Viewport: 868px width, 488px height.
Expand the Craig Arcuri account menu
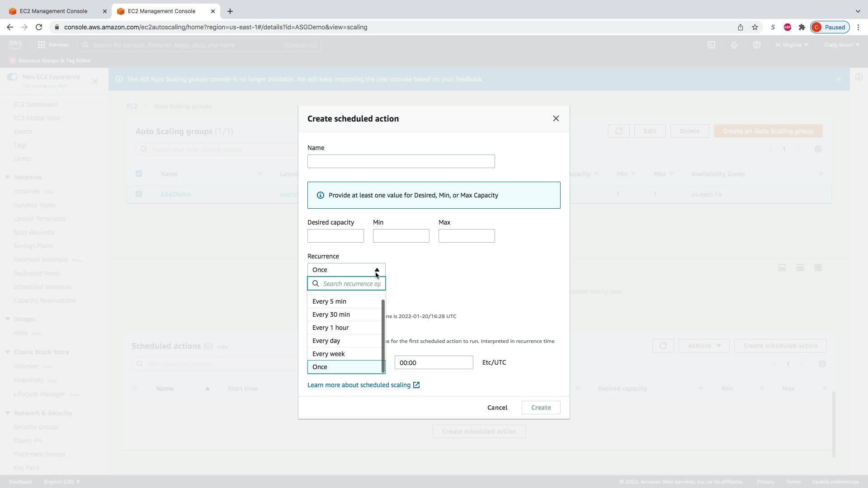tap(841, 45)
